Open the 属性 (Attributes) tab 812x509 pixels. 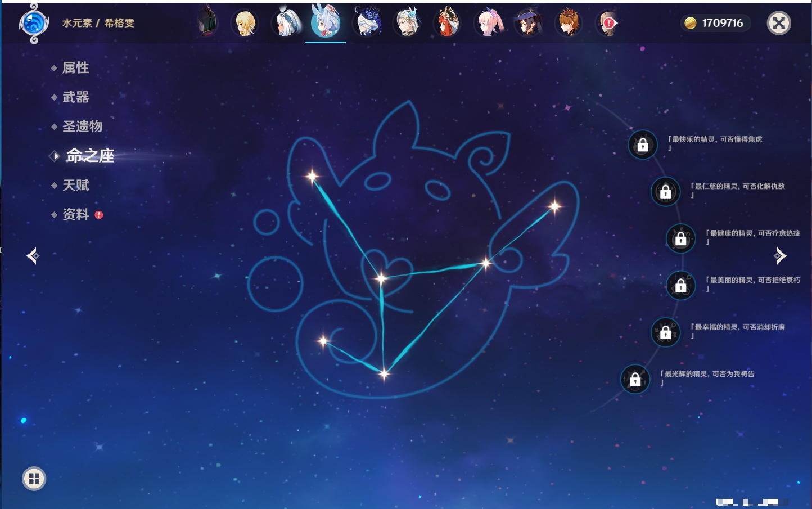click(75, 68)
